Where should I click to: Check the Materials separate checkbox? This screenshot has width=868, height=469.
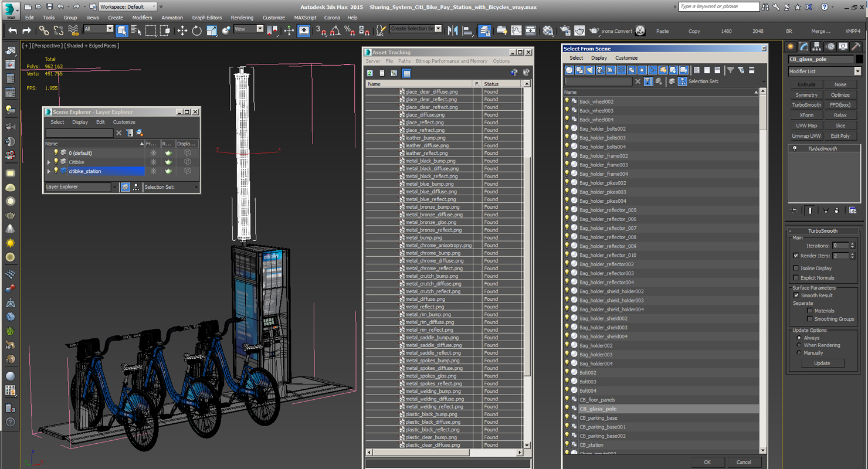pos(810,311)
